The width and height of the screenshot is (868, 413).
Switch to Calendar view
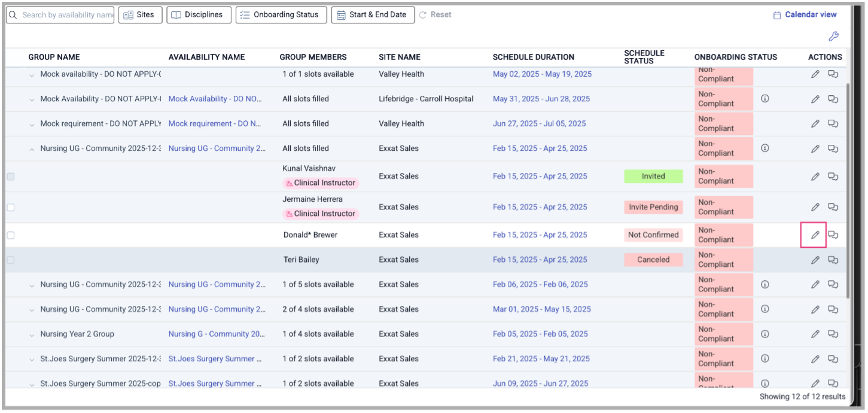point(805,14)
